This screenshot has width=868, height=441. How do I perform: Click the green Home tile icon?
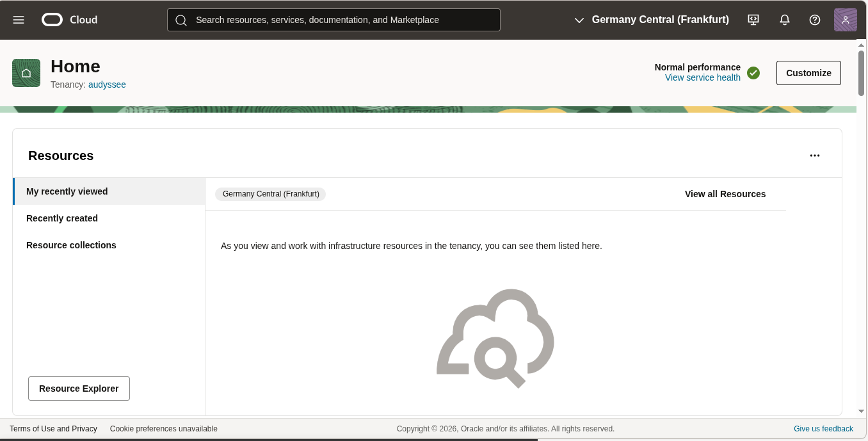tap(26, 73)
